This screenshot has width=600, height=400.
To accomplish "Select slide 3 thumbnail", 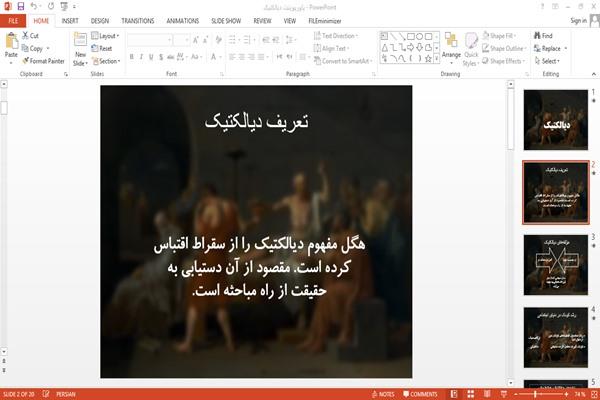I will coord(556,265).
